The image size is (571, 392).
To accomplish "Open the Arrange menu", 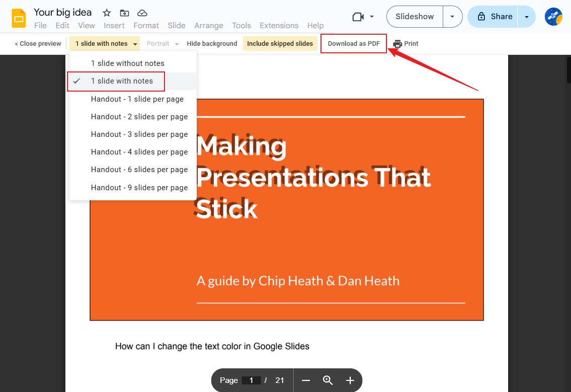I will pyautogui.click(x=209, y=25).
